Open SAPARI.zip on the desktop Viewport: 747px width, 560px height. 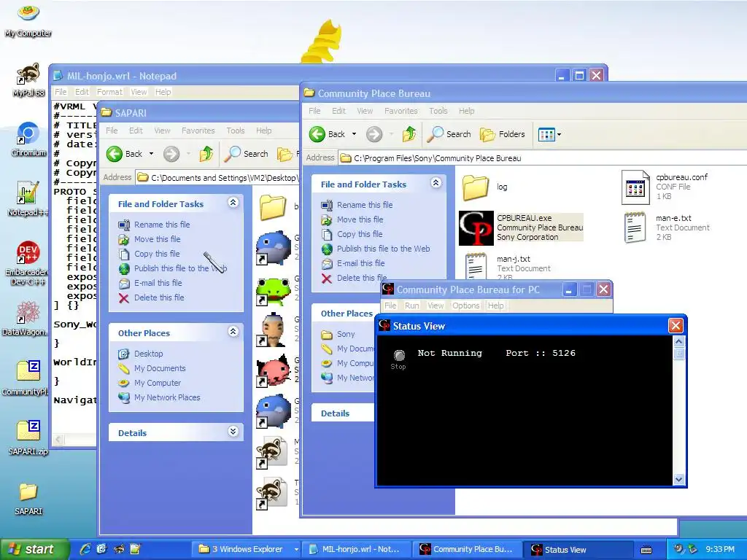click(28, 437)
